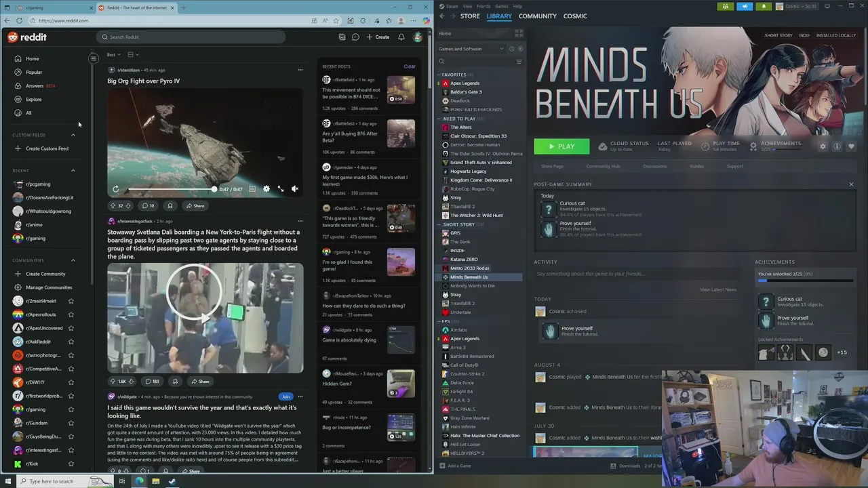868x488 pixels.
Task: Open Steam library grid view icon
Action: click(x=519, y=33)
